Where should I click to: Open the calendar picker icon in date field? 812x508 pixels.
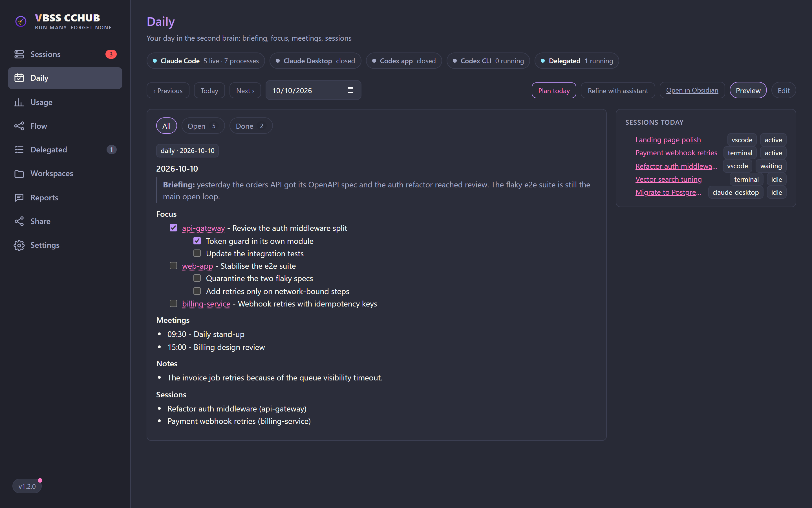click(350, 90)
